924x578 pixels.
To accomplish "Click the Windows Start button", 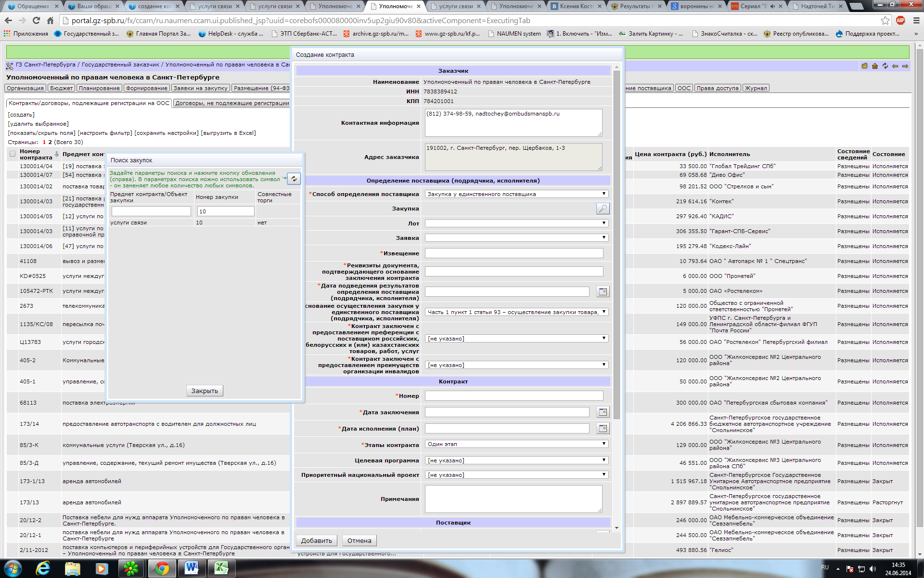I will coord(12,569).
